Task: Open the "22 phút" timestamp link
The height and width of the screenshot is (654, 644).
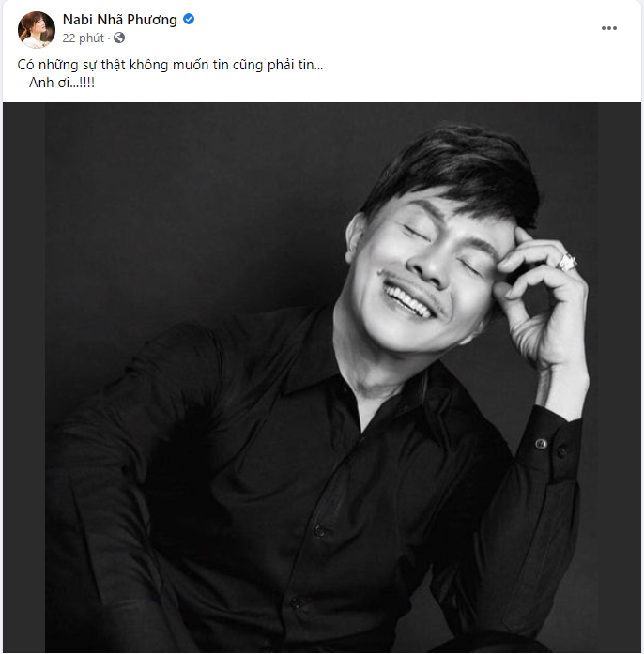Action: click(83, 38)
